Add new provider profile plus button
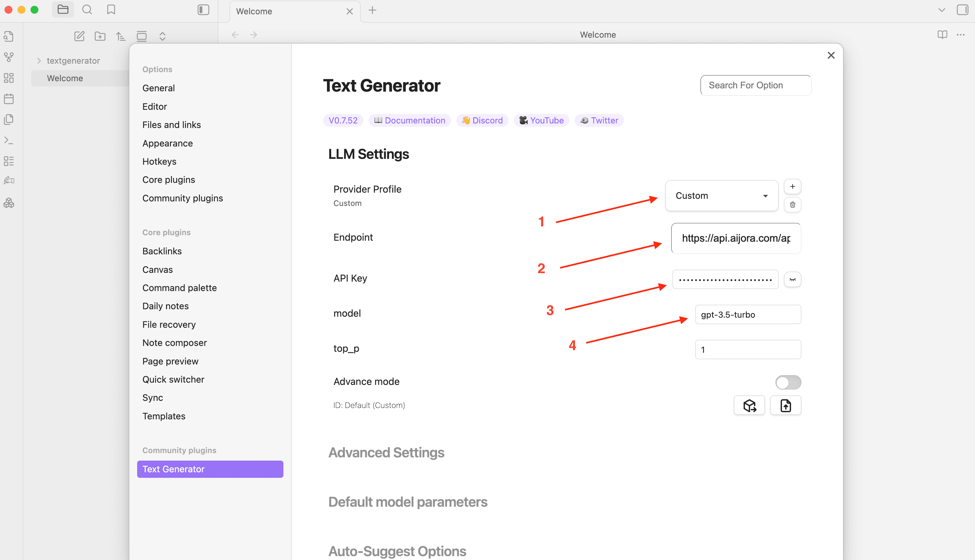This screenshot has width=975, height=560. pyautogui.click(x=792, y=186)
